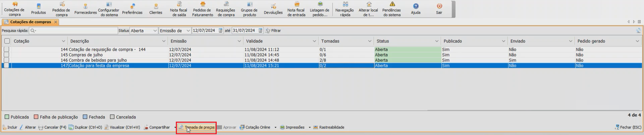Check the row checkbox for cotação 147

coord(7,66)
